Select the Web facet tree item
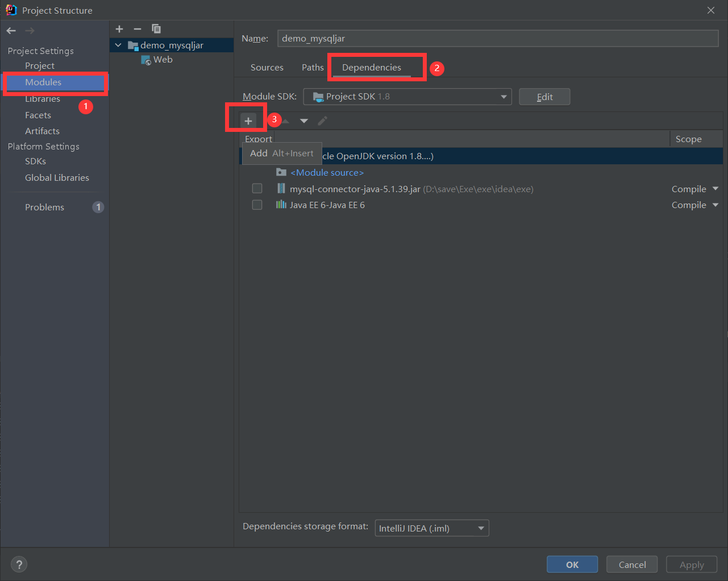728x581 pixels. (163, 60)
